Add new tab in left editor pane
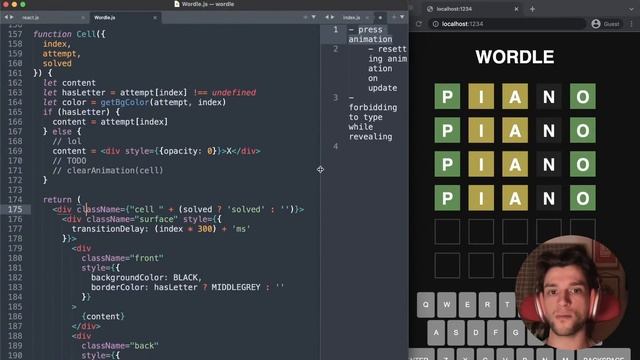 pos(305,17)
